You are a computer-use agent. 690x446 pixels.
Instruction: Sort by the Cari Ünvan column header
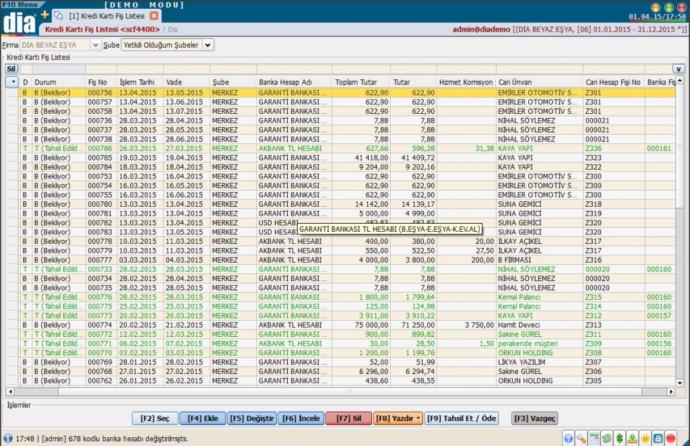coord(540,82)
